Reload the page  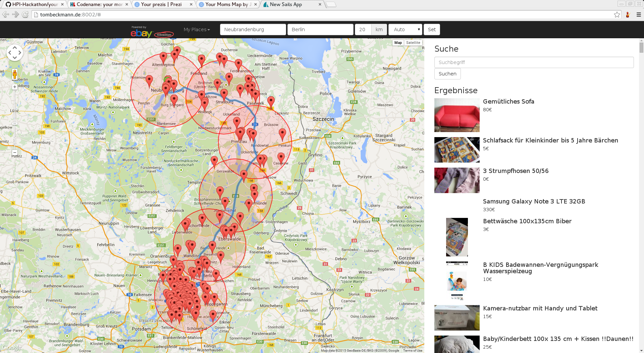pos(25,14)
